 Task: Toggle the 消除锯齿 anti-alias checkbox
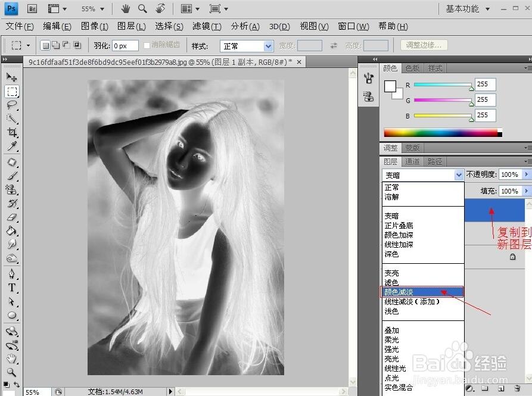pyautogui.click(x=147, y=45)
